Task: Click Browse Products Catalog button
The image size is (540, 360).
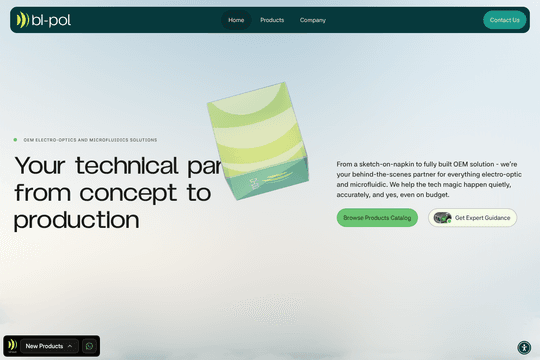Action: (377, 218)
